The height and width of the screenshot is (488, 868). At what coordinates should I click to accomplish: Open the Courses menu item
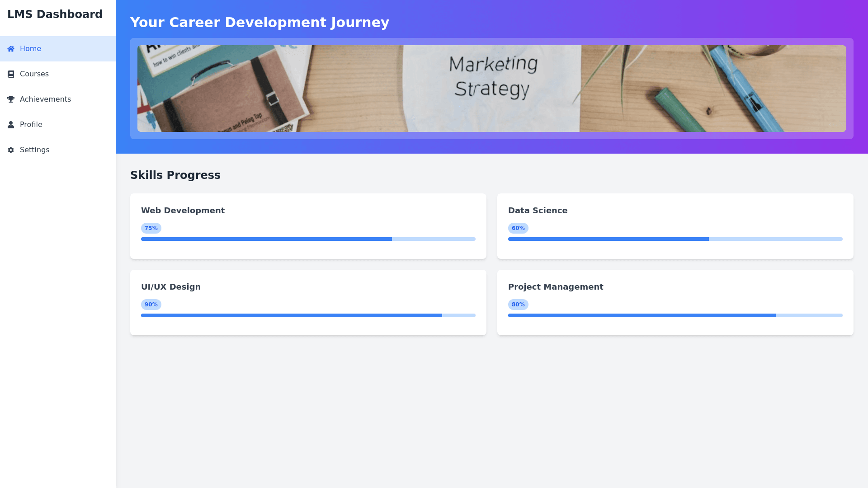34,74
